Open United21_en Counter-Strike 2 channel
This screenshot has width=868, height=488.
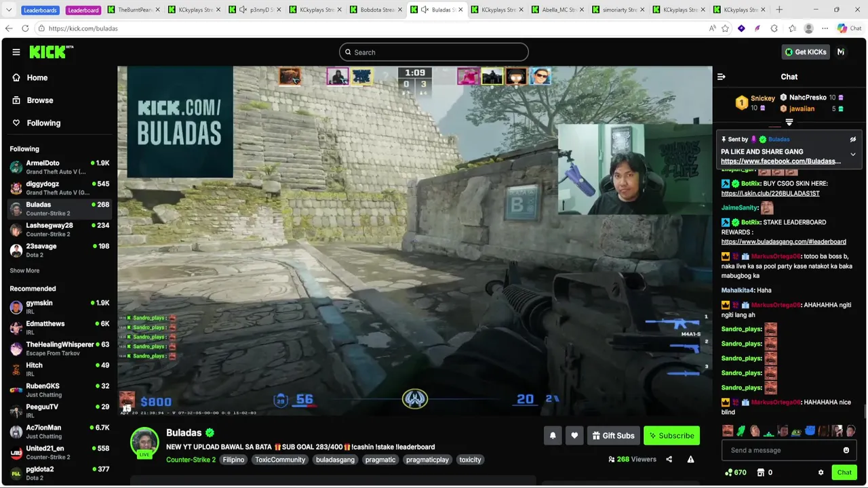tap(59, 452)
